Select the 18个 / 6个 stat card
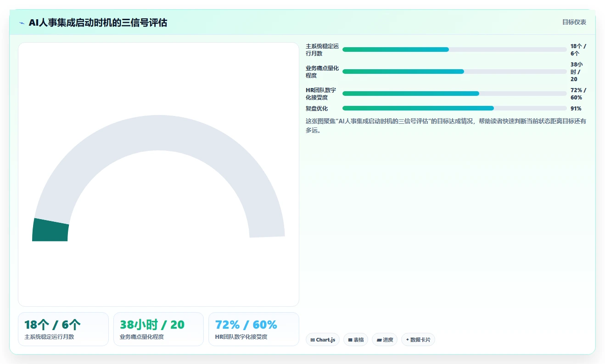The height and width of the screenshot is (364, 605). [x=63, y=329]
